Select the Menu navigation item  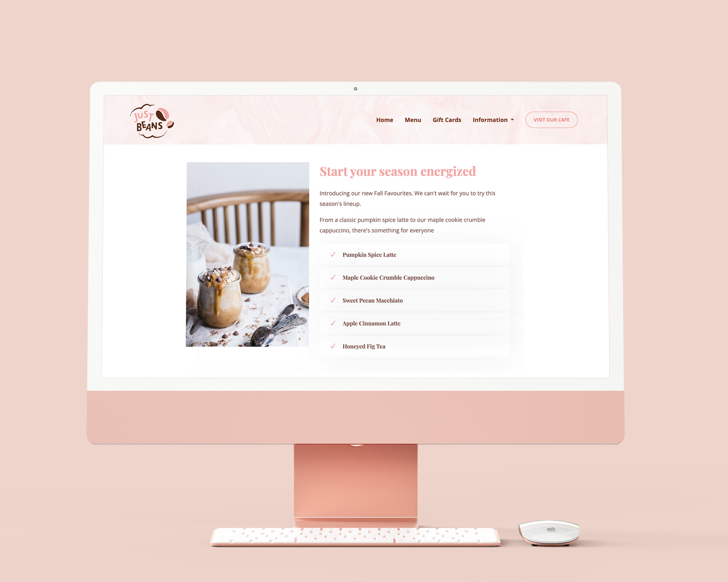click(x=413, y=119)
